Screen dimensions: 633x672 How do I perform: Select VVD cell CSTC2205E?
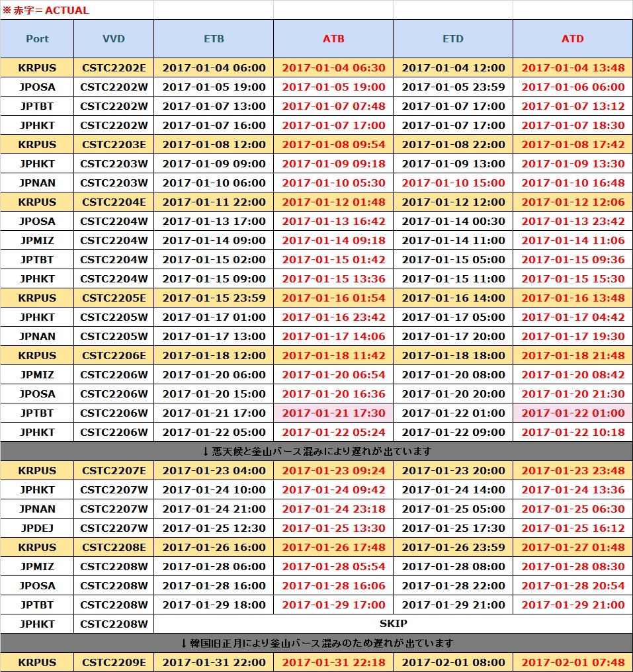click(114, 298)
